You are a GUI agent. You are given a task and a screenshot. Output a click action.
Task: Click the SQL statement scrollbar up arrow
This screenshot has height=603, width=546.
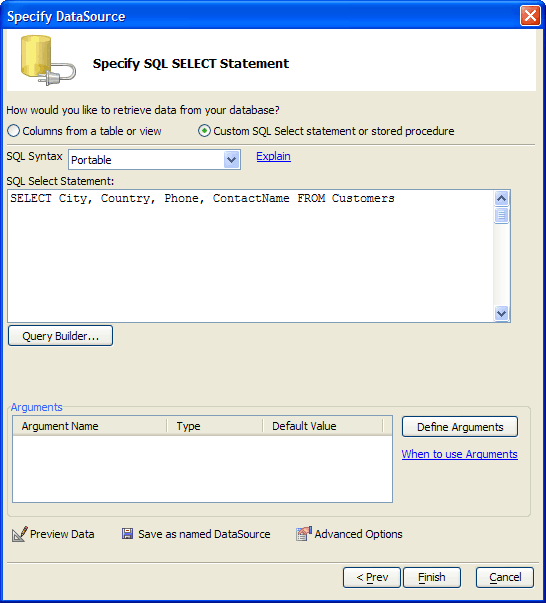[x=501, y=198]
